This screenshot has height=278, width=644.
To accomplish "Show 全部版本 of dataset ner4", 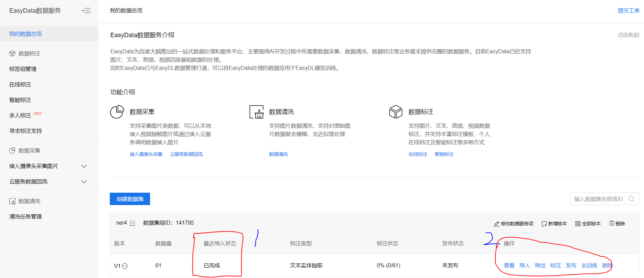I will tap(588, 224).
